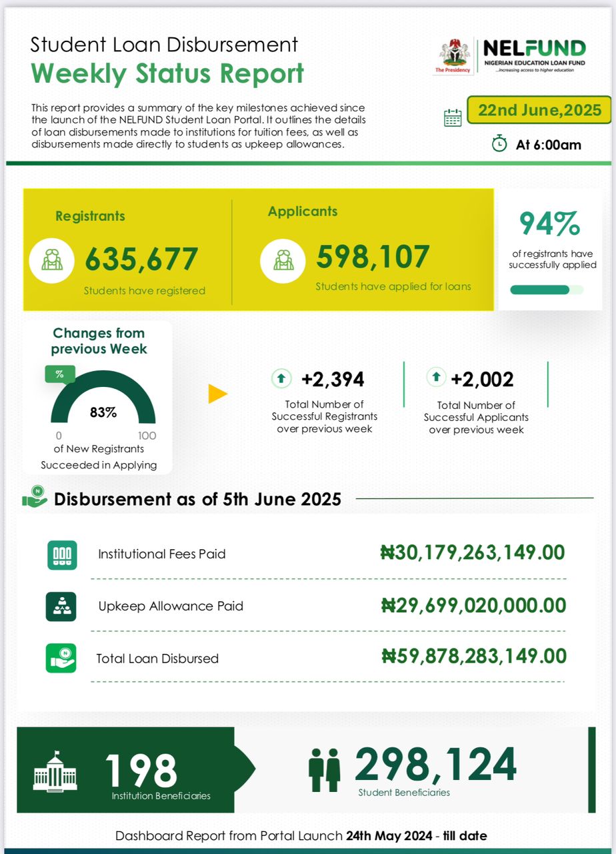The image size is (616, 854).
Task: Click the clock icon next to 6:00am
Action: pyautogui.click(x=499, y=143)
